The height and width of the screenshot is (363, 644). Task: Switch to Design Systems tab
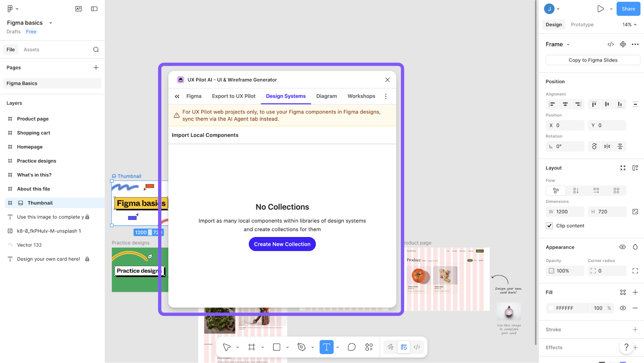coord(285,96)
